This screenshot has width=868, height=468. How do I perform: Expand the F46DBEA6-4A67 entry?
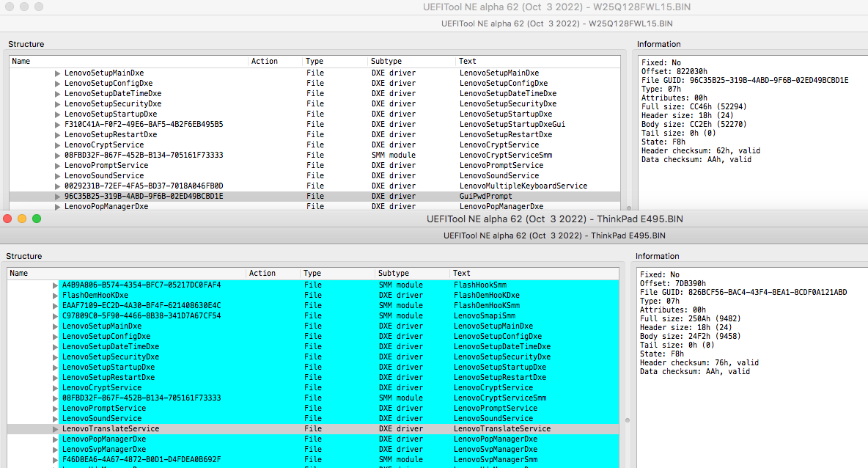click(55, 460)
